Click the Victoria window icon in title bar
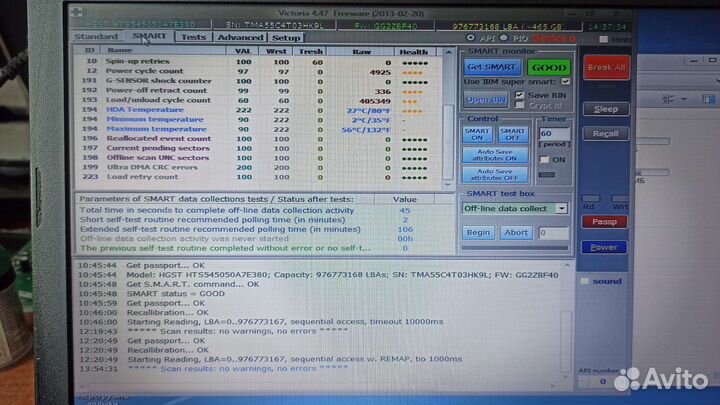Viewport: 720px width, 405px height. [76, 12]
